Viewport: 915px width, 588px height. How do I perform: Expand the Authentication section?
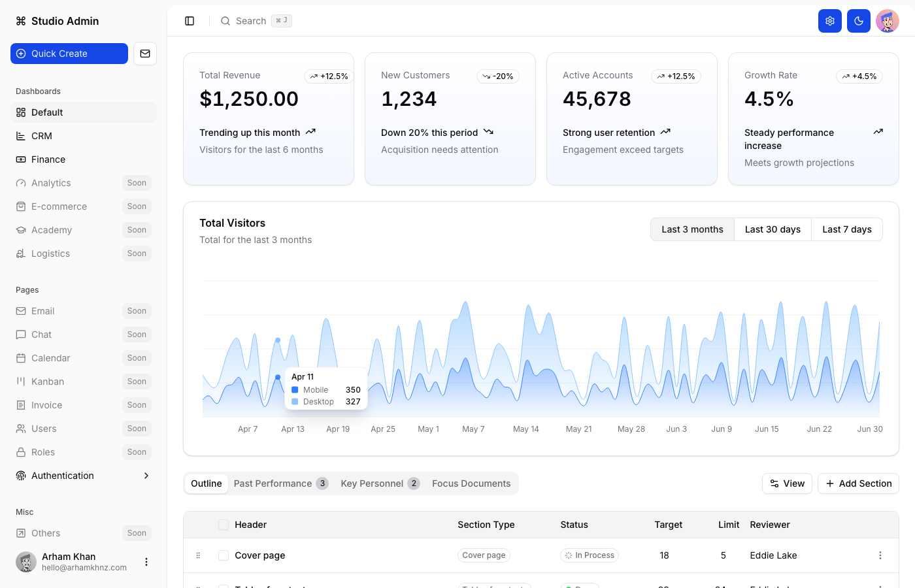click(146, 475)
